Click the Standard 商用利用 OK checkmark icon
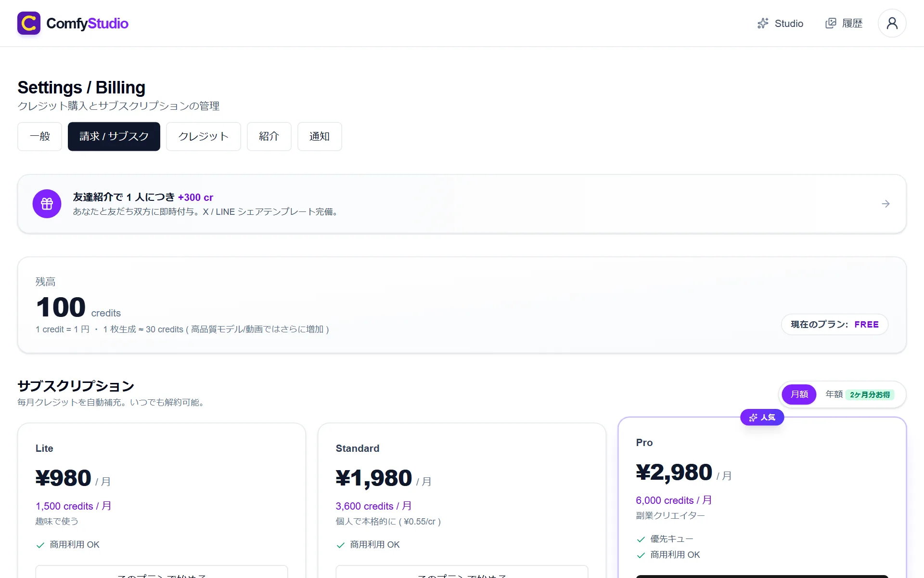The image size is (924, 578). (x=341, y=545)
